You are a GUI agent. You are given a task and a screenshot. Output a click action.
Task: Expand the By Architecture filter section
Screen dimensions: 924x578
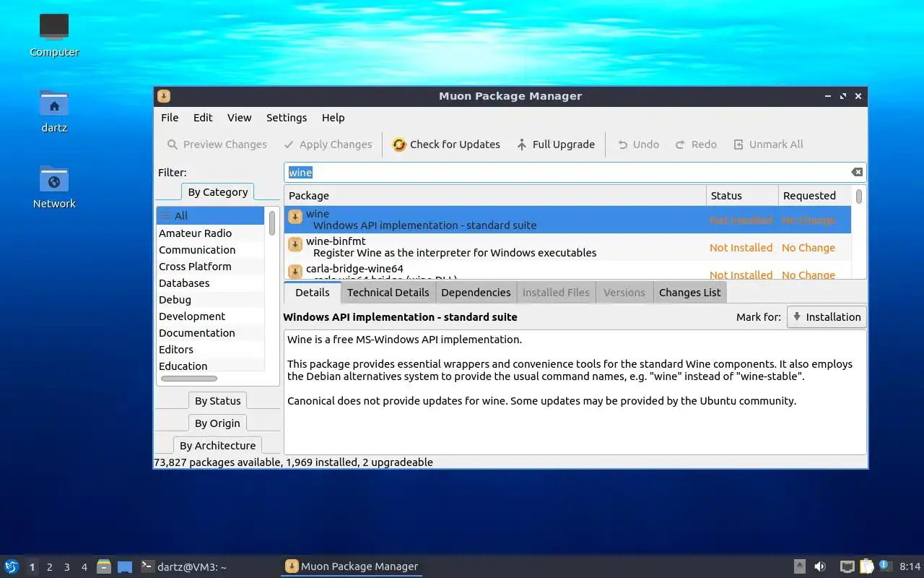(x=218, y=446)
